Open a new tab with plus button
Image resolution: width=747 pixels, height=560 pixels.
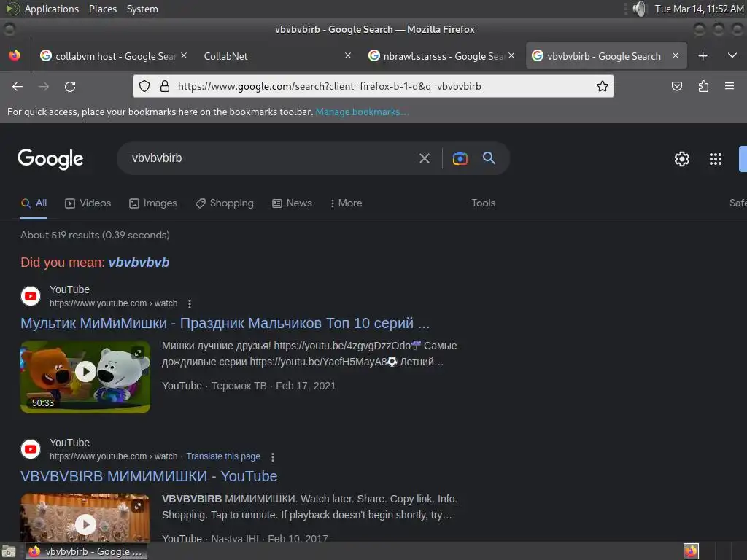(x=703, y=56)
